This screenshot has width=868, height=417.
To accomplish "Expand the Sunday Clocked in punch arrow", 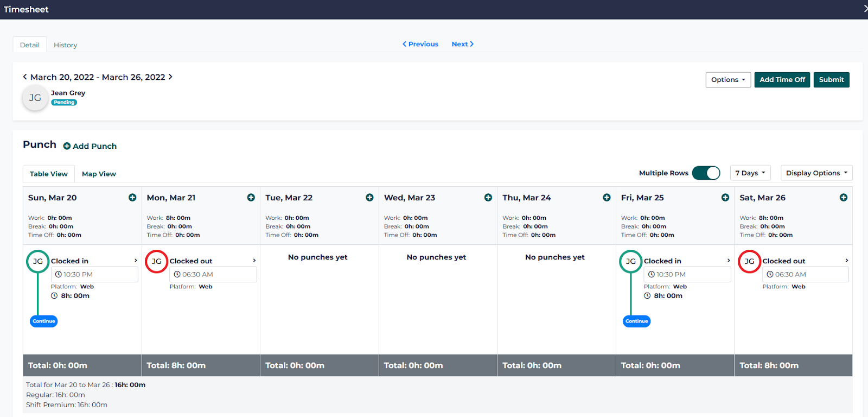I will pyautogui.click(x=136, y=261).
